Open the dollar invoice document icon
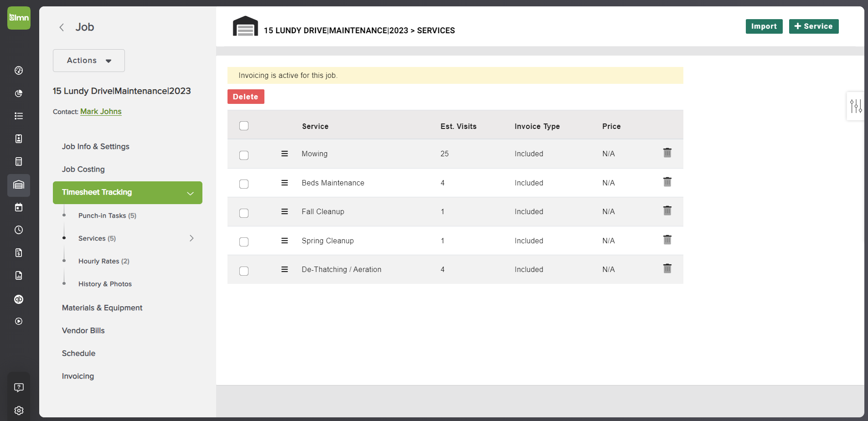 (x=19, y=253)
